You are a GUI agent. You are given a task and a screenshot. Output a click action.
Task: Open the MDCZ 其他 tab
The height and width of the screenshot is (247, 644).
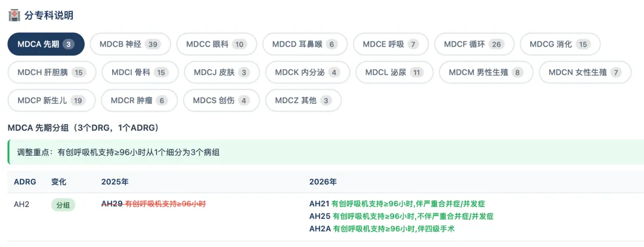303,100
